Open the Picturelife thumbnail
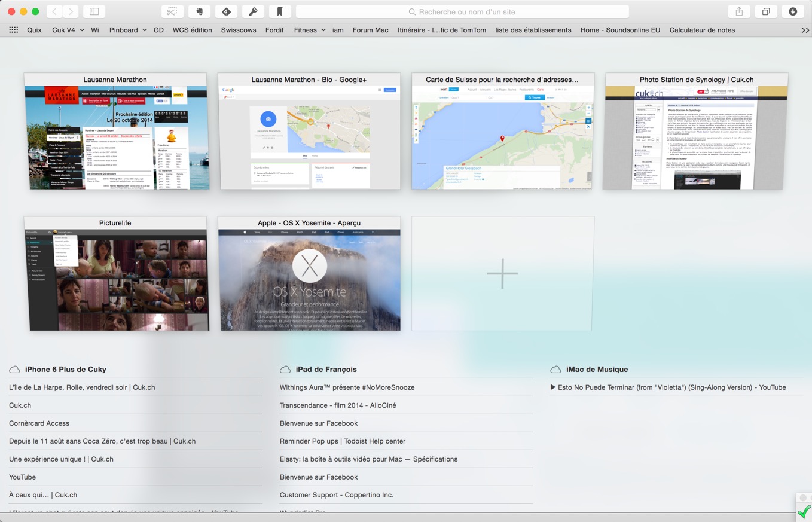 115,274
